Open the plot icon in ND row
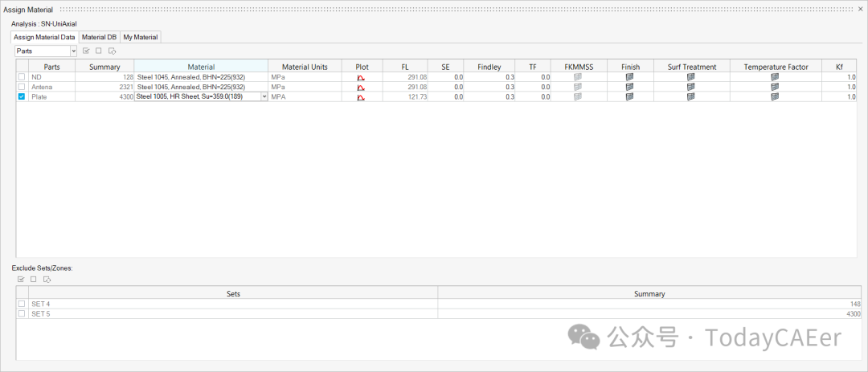This screenshot has width=868, height=372. [361, 77]
